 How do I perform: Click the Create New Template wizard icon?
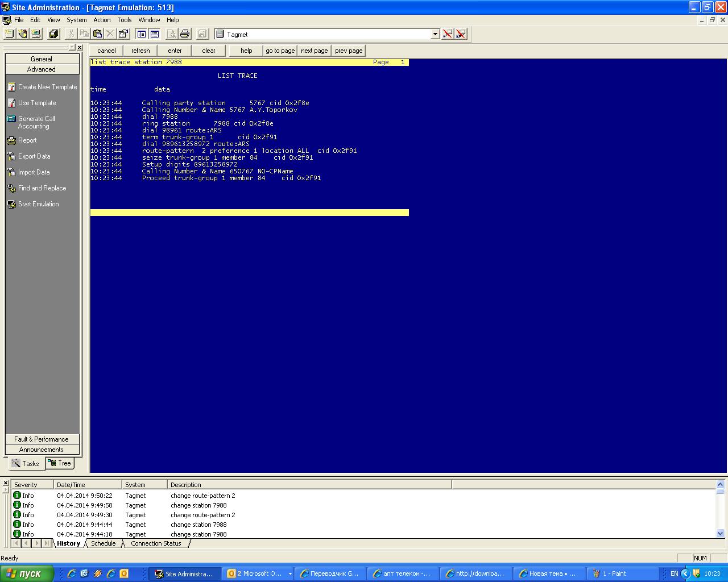11,87
